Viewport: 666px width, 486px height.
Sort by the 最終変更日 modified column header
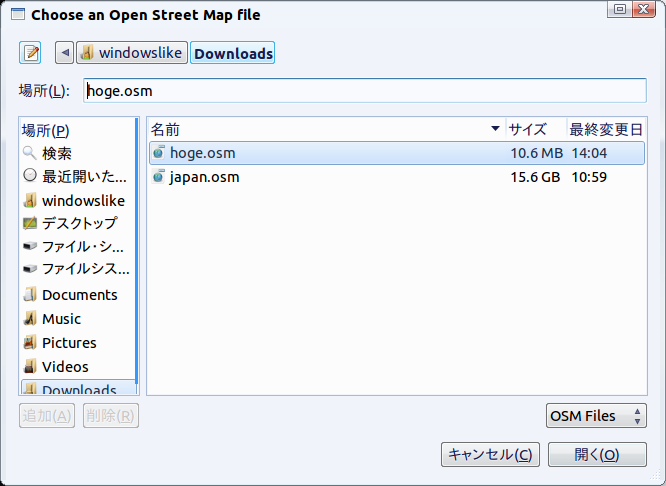click(606, 129)
